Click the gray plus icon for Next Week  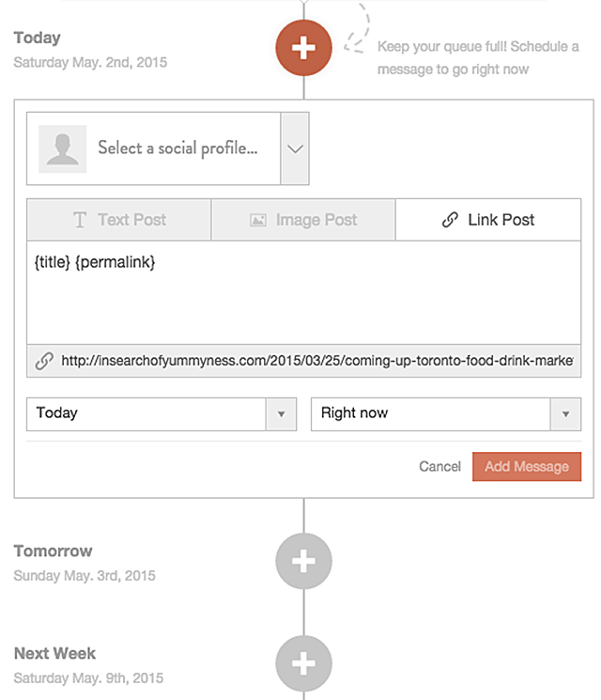click(303, 664)
